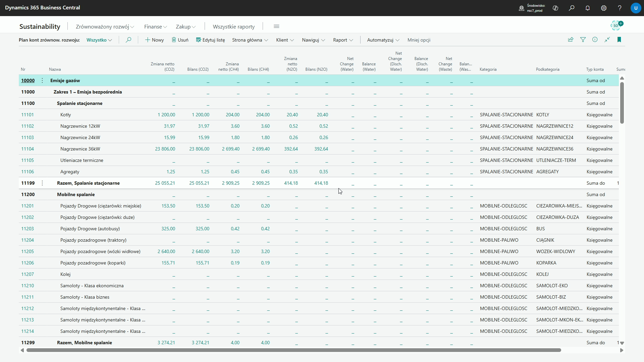Toggle focus mode collapse arrows icon
Screen dimensions: 644x362
pyautogui.click(x=607, y=40)
